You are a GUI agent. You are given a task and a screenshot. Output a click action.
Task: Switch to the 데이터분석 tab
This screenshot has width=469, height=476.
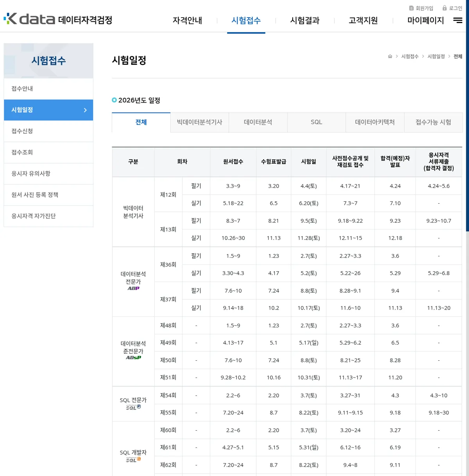(258, 122)
